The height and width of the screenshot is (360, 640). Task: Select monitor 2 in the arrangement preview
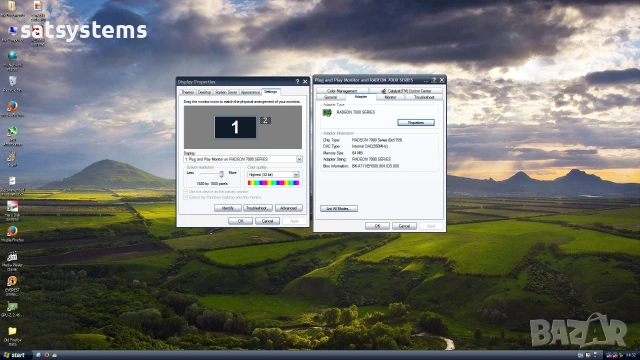point(265,120)
